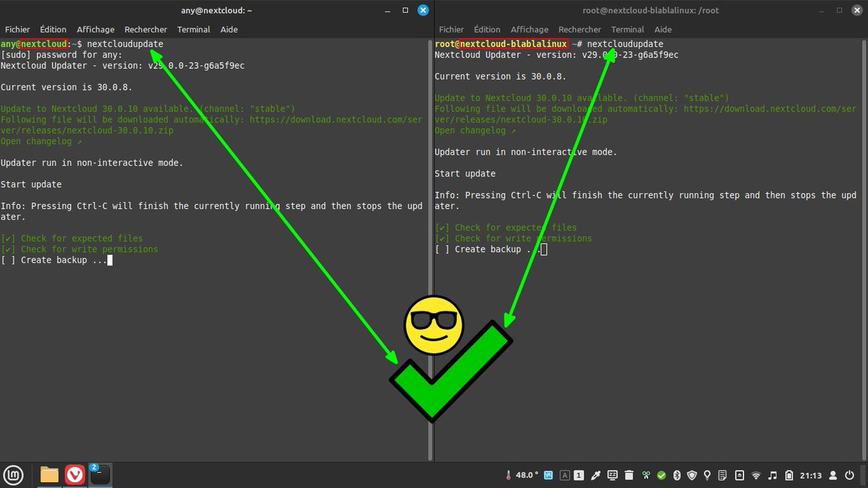Click 'Updater run in non-interactive mode.' in right terminal

coord(526,152)
